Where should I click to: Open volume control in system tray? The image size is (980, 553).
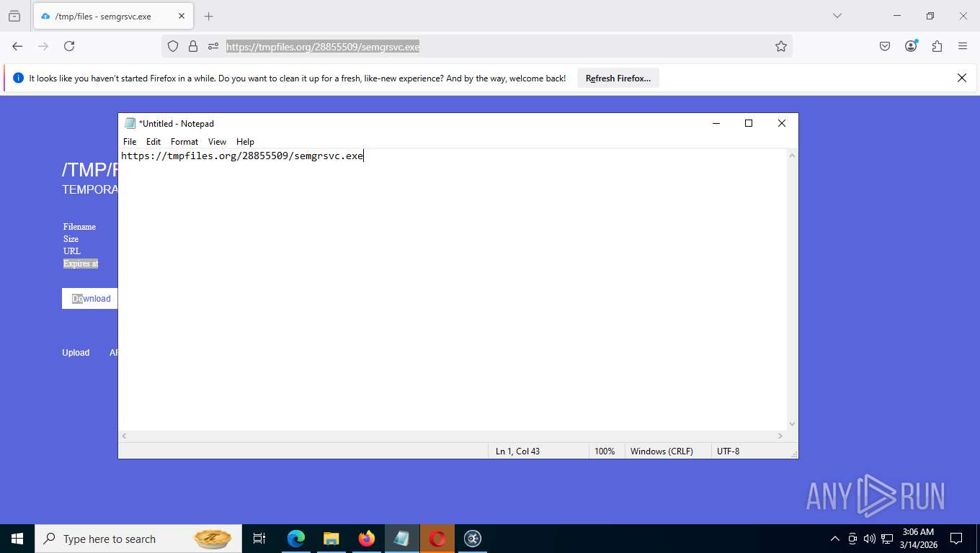pos(870,539)
